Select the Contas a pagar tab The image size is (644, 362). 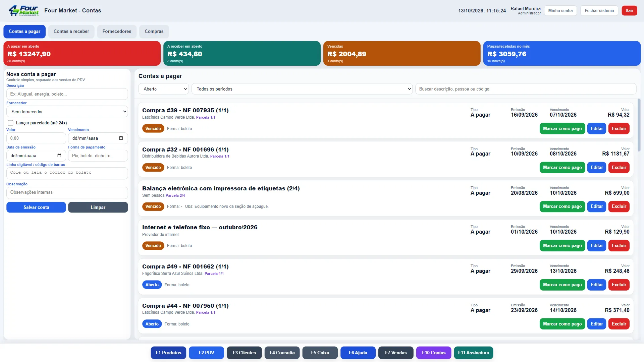click(x=24, y=32)
